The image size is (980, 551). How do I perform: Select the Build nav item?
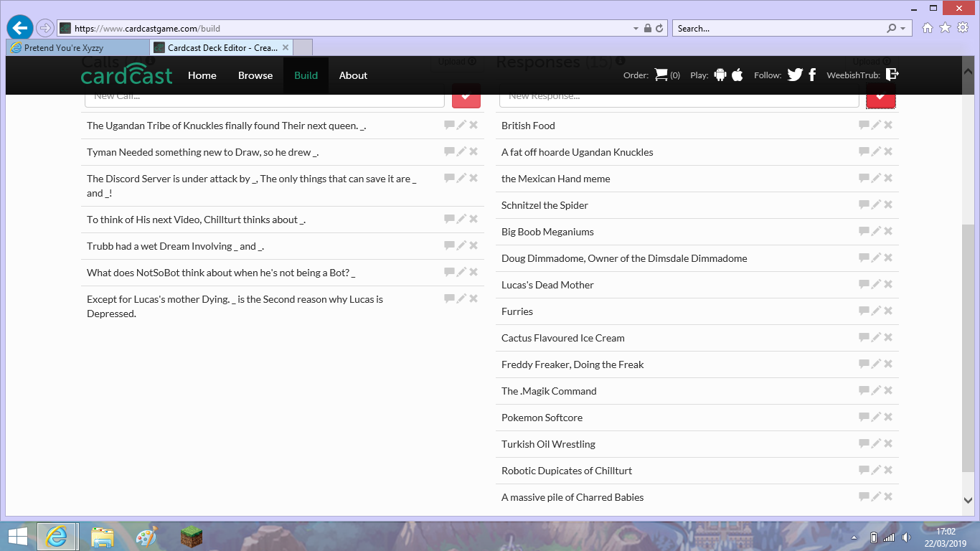point(306,75)
